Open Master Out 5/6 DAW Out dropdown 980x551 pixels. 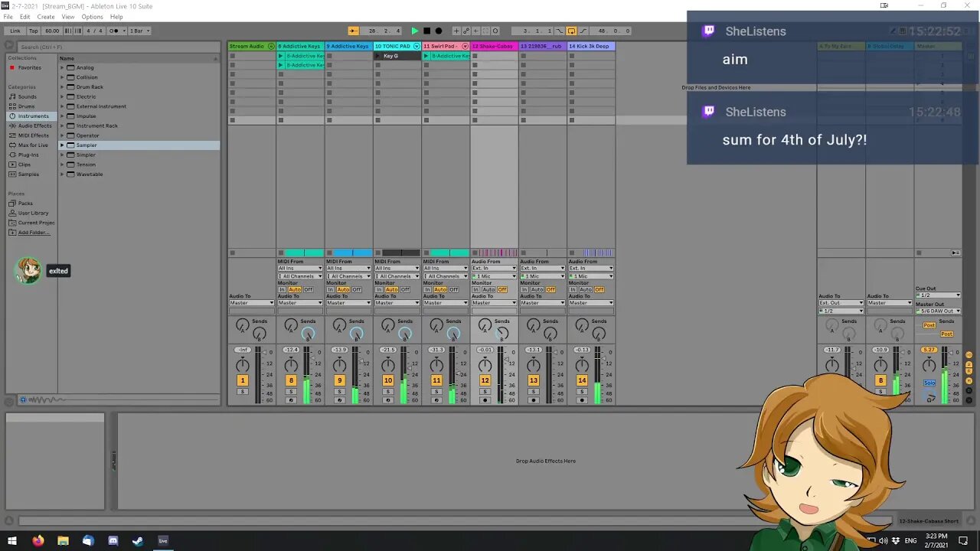coord(938,311)
